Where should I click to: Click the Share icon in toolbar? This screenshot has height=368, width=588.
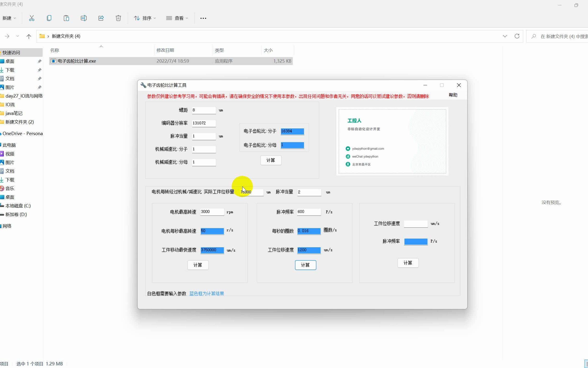click(101, 18)
